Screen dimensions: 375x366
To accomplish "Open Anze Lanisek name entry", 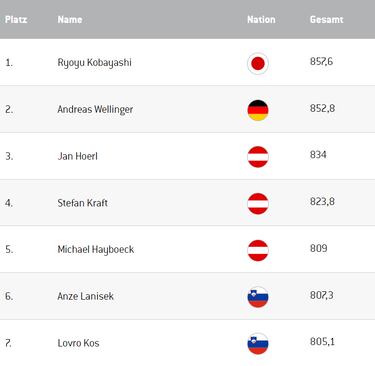I will pos(85,296).
